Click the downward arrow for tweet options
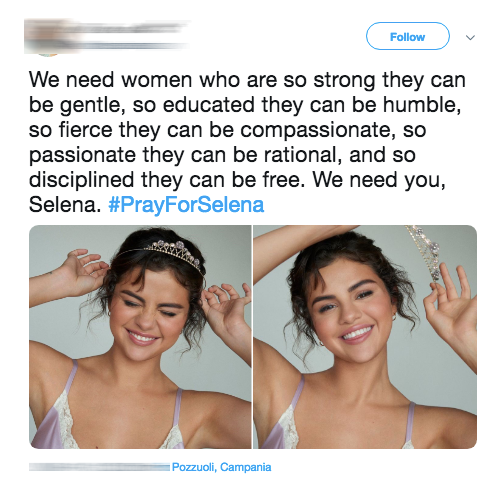Screen dimensions: 502x484 470,37
